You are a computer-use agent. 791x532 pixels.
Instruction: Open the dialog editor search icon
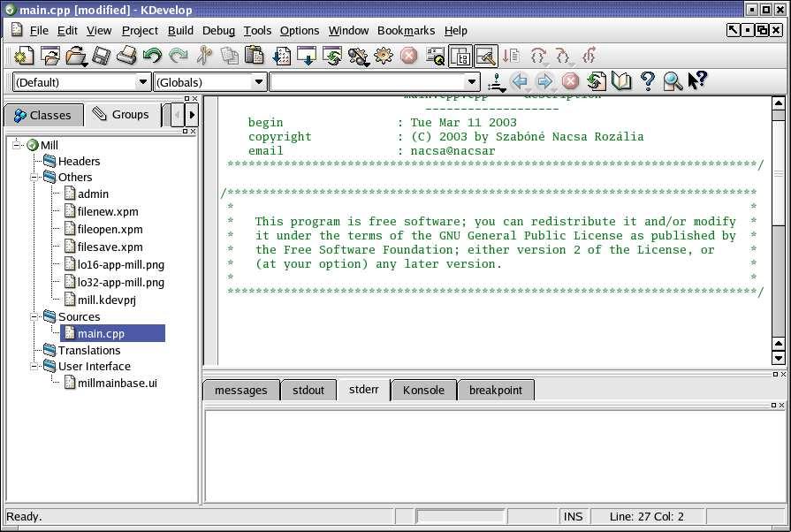coord(435,56)
